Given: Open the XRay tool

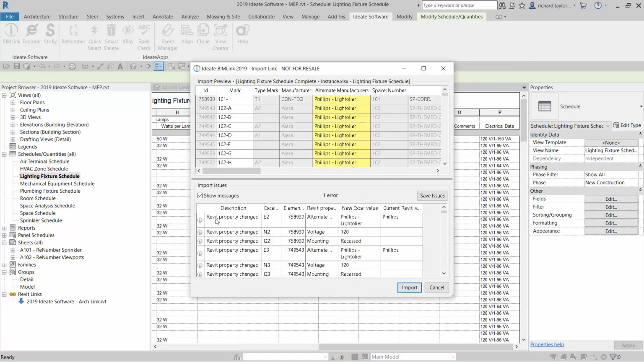Looking at the screenshot, I should [128, 34].
